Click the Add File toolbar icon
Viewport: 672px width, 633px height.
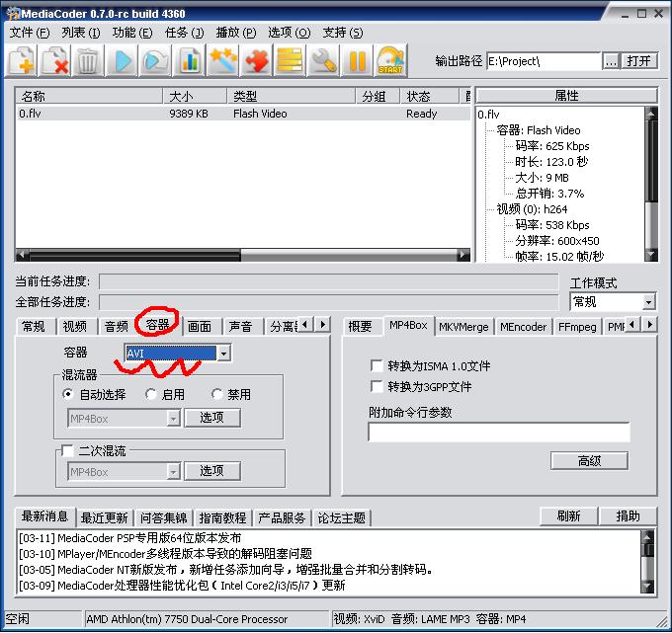click(x=22, y=61)
